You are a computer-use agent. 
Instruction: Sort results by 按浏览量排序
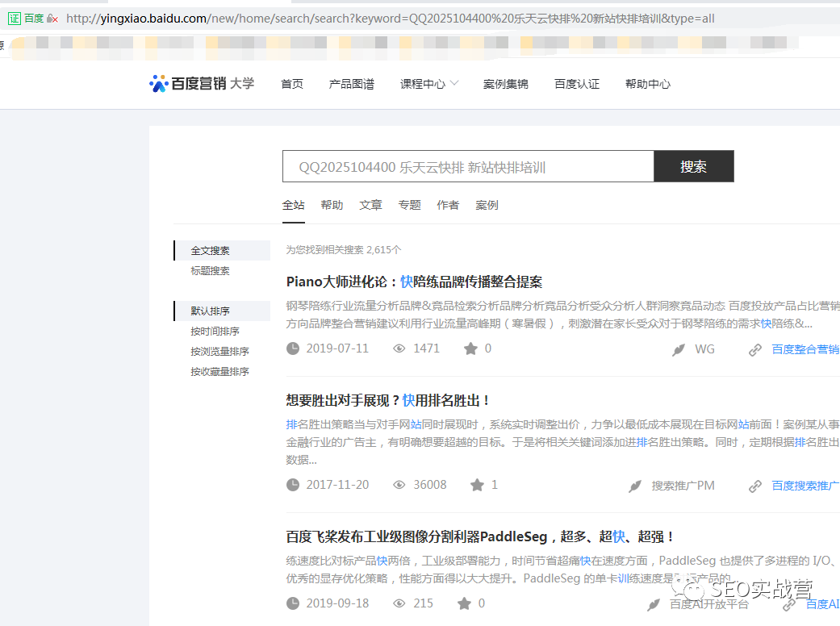pyautogui.click(x=219, y=352)
